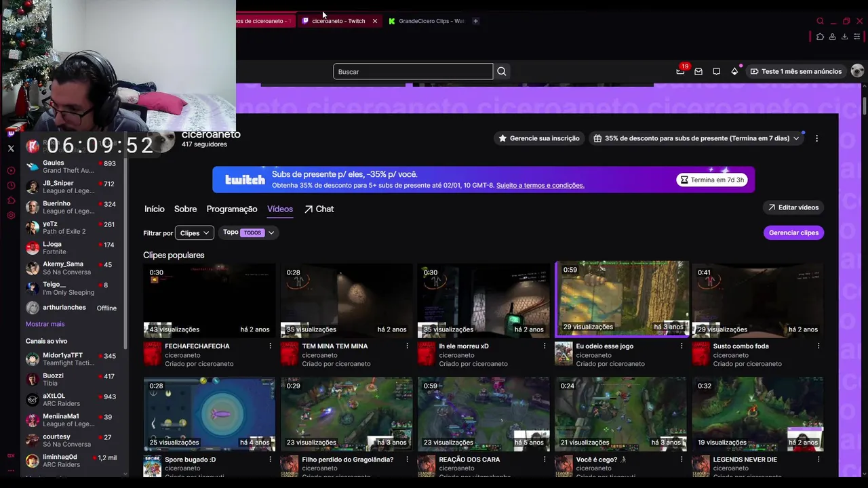Open the FECHAFECHAFECHA clip title link
The width and height of the screenshot is (868, 488).
(x=197, y=346)
